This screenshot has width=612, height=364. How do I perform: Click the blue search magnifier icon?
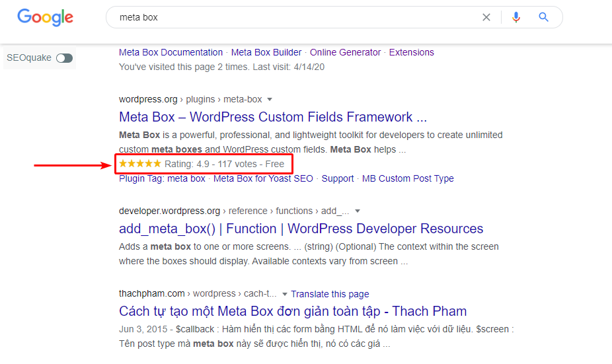[x=544, y=18]
